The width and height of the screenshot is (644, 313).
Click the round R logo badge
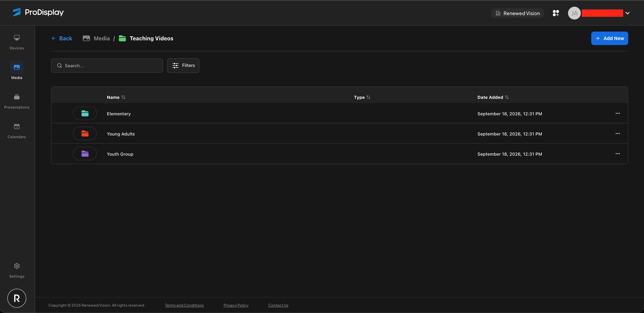(17, 298)
